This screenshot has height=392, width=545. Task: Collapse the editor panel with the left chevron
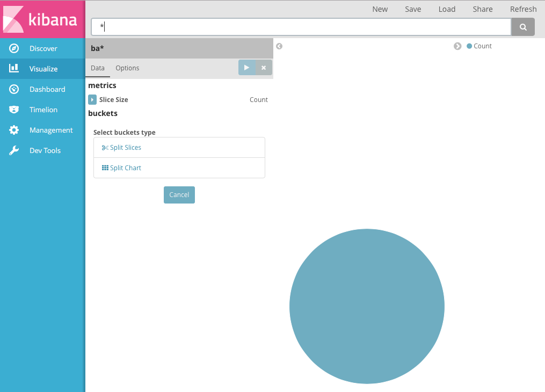point(279,46)
